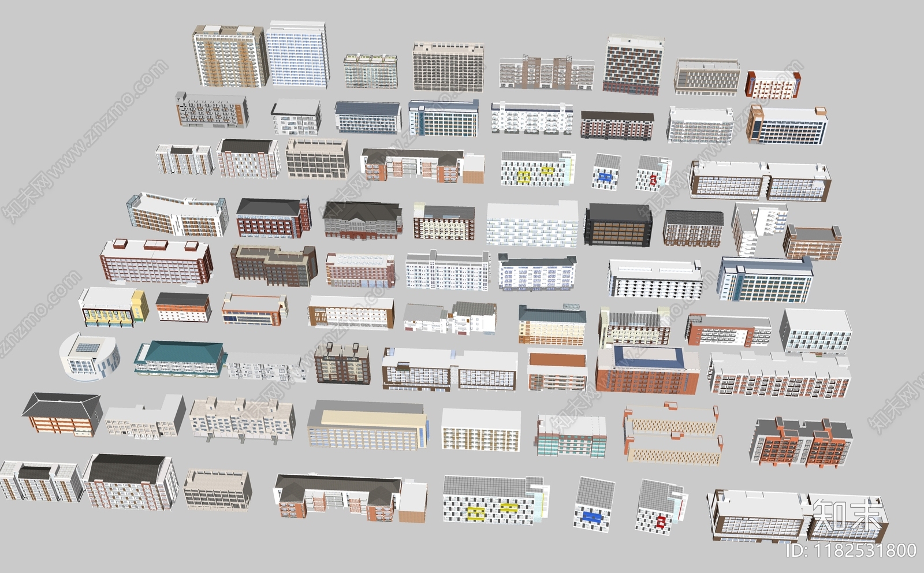Select the round white cylindrical building model
924x573 pixels.
90,356
